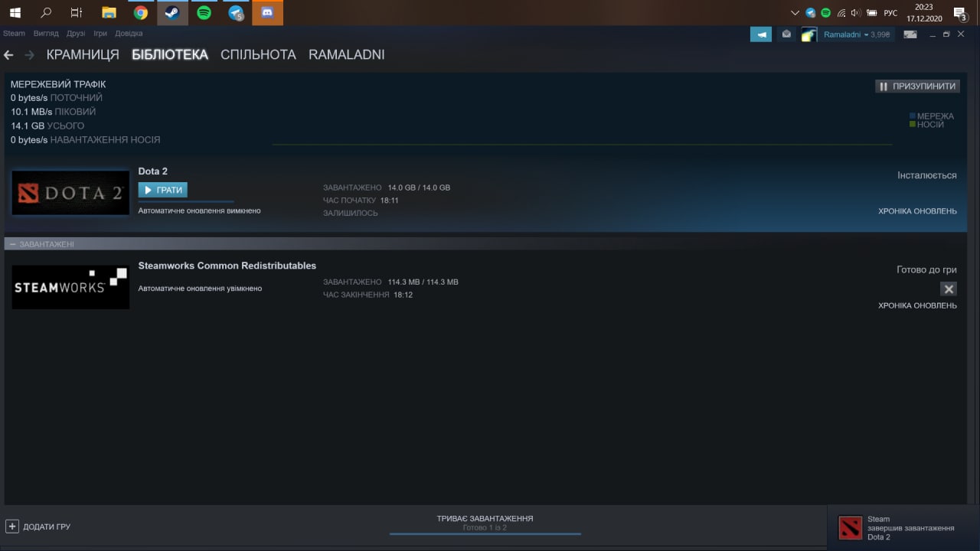Viewport: 980px width, 551px height.
Task: Toggle the НОСІЙ graph legend
Action: pyautogui.click(x=926, y=125)
